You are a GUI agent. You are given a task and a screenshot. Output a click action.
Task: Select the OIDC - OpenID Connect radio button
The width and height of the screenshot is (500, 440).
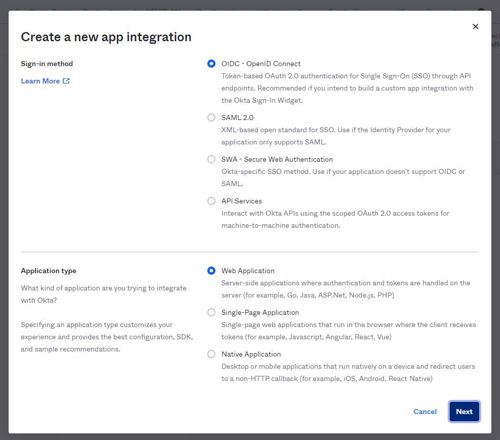coord(211,63)
